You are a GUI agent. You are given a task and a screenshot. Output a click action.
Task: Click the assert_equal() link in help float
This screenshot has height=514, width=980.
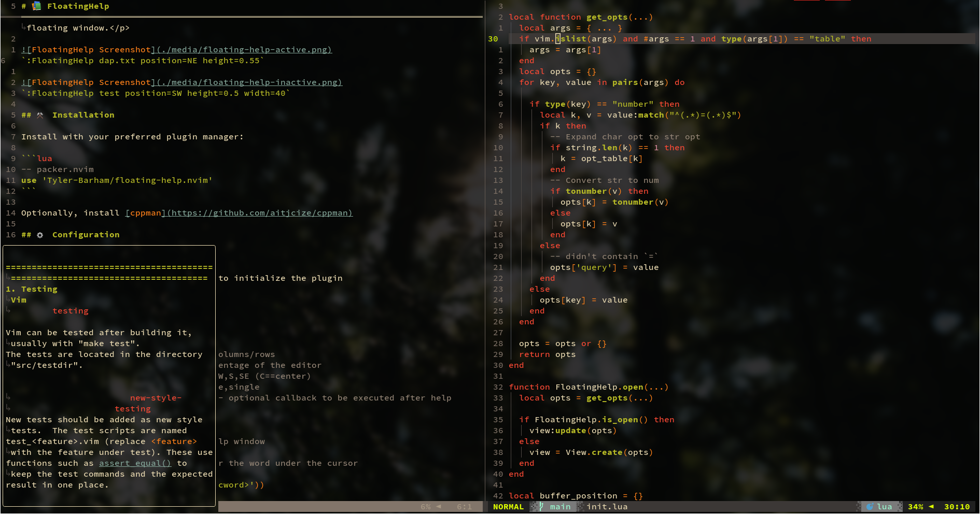click(x=135, y=463)
